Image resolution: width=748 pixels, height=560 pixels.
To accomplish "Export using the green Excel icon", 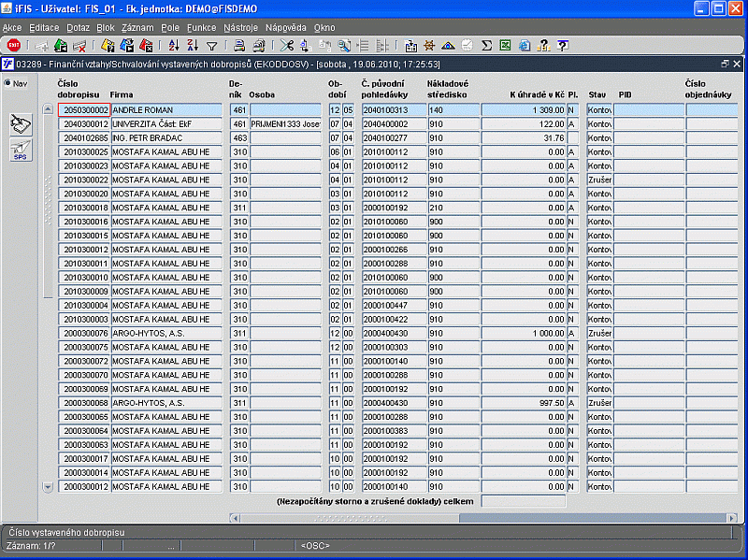I will coord(505,45).
